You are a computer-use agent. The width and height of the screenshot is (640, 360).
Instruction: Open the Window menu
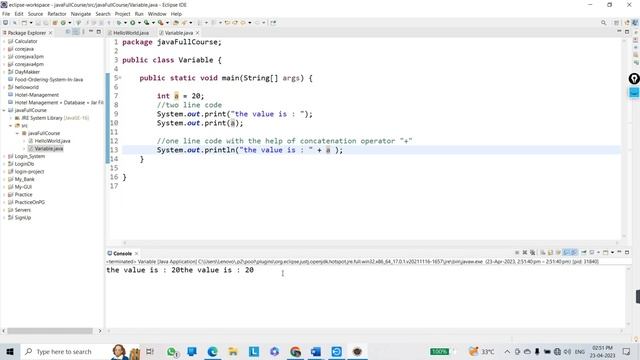[x=157, y=14]
